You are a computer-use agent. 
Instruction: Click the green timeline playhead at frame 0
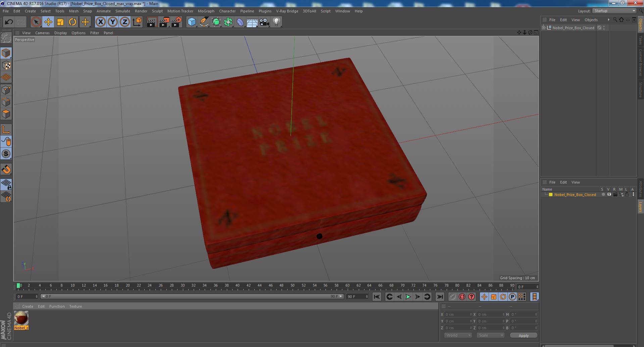[18, 286]
